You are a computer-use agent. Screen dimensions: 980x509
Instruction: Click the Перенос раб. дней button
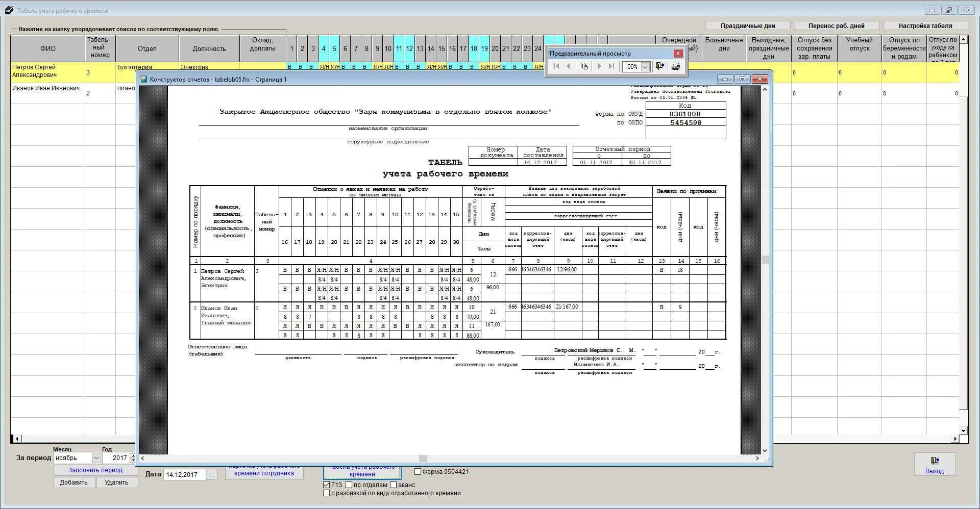coord(837,26)
